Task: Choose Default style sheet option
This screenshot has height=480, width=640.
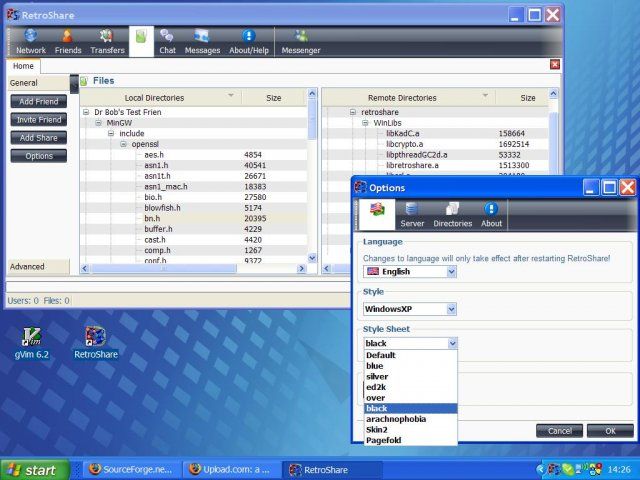Action: point(411,355)
